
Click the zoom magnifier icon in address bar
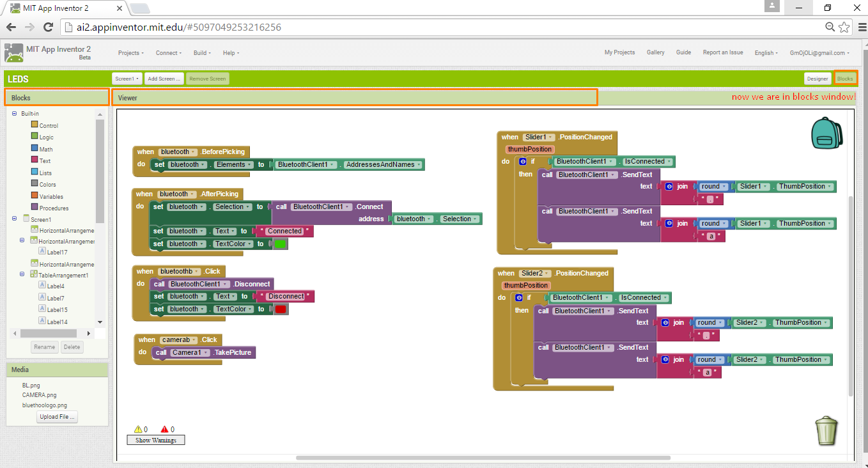coord(830,27)
